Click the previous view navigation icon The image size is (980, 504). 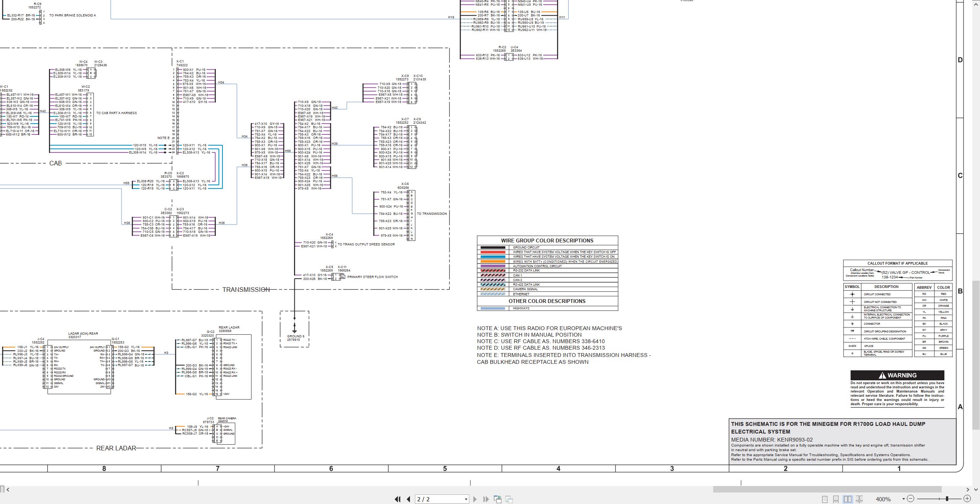tap(498, 499)
